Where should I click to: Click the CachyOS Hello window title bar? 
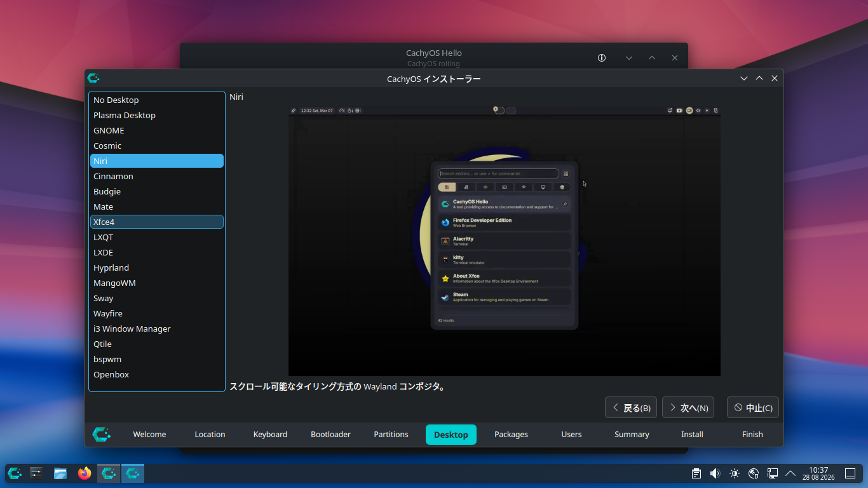point(434,56)
